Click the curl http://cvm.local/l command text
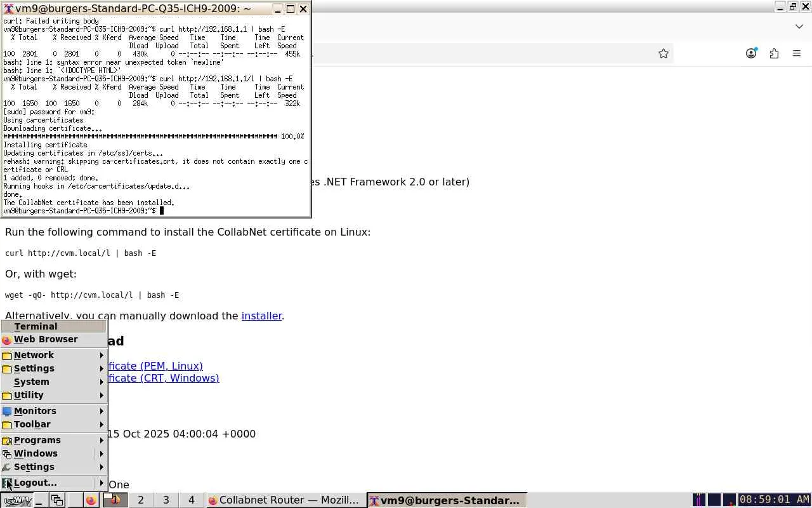This screenshot has height=508, width=812. [81, 253]
